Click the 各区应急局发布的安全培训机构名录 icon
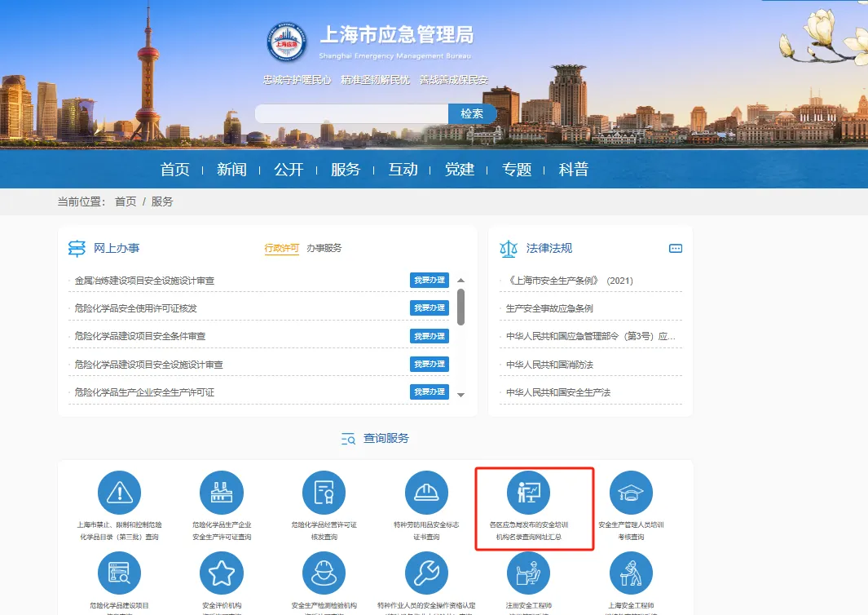The width and height of the screenshot is (868, 615). coord(528,493)
